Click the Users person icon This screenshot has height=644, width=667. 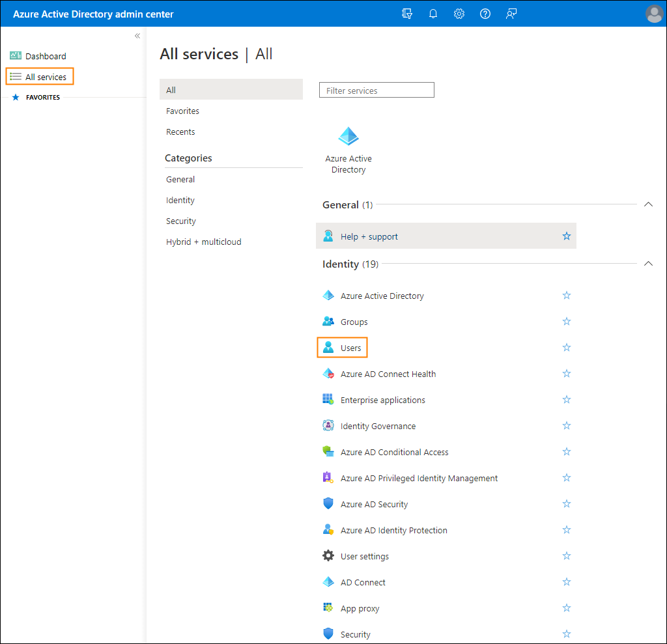pyautogui.click(x=328, y=348)
